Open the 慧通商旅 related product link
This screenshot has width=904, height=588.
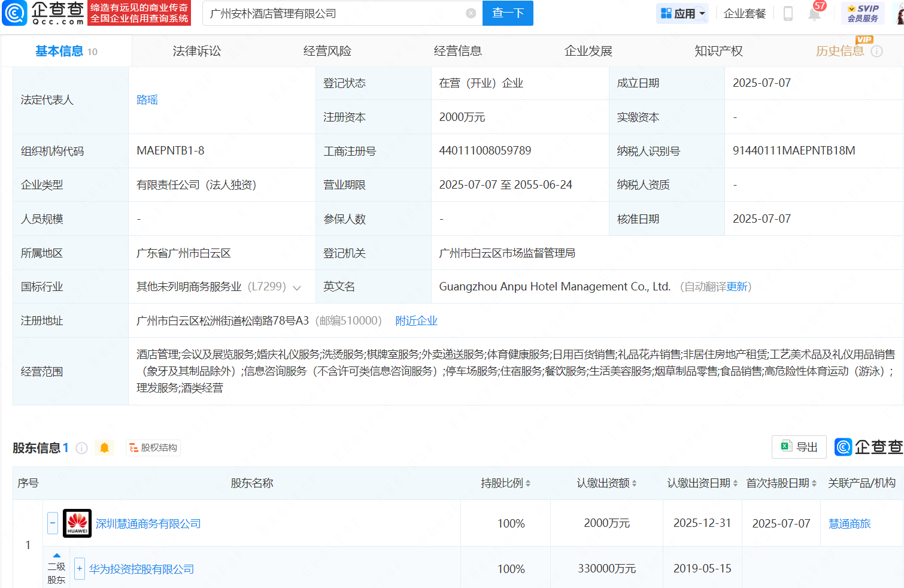coord(850,524)
